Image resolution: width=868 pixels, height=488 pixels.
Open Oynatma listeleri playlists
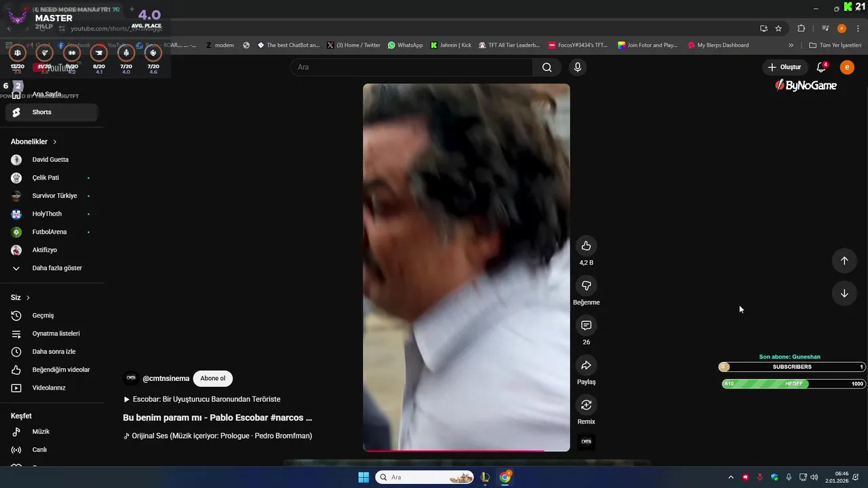(52, 333)
